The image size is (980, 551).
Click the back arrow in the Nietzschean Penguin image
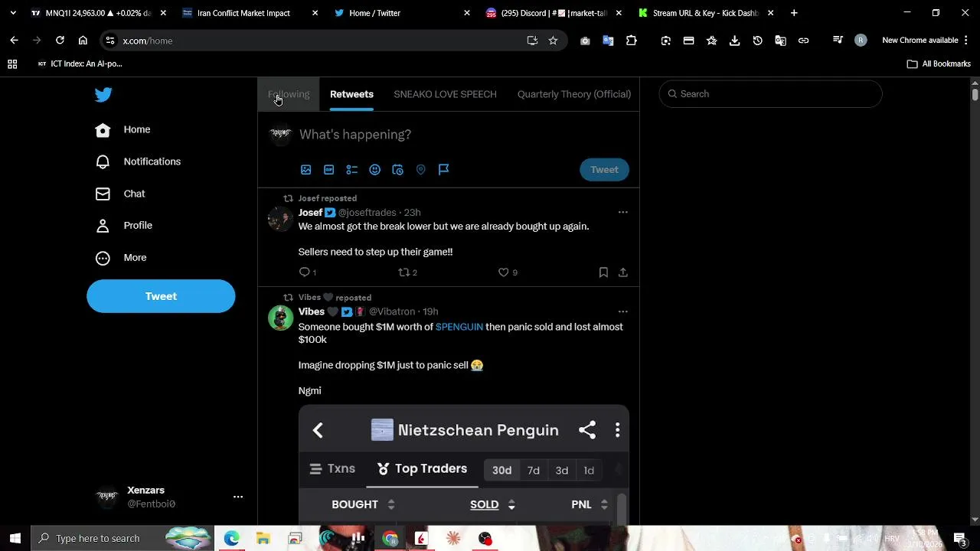pos(318,430)
